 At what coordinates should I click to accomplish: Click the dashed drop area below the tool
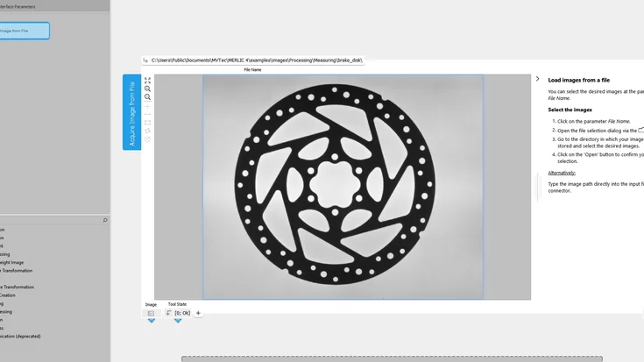(x=392, y=358)
